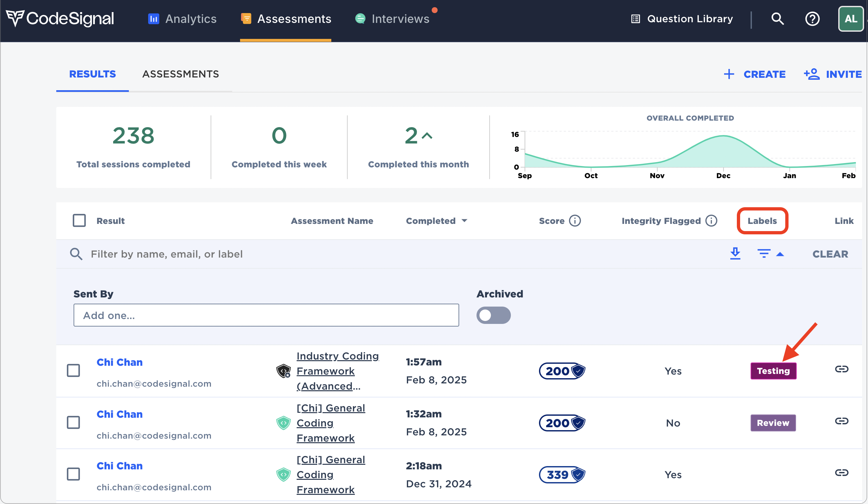Click the chi.chan@codesignal.com email in first row
Screen dimensions: 868x504
(154, 383)
